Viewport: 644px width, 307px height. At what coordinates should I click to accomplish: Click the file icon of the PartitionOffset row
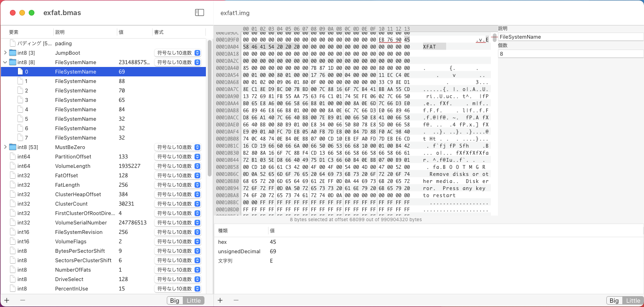click(13, 157)
